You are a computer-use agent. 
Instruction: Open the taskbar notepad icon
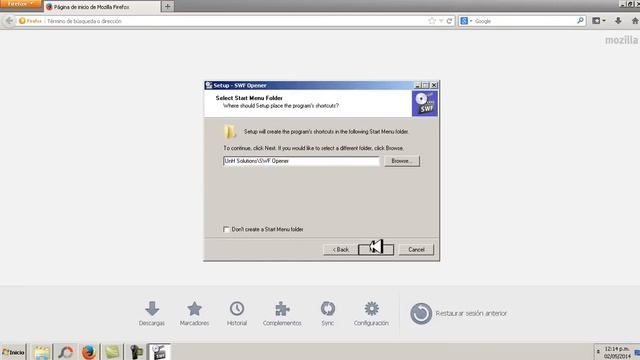41,352
